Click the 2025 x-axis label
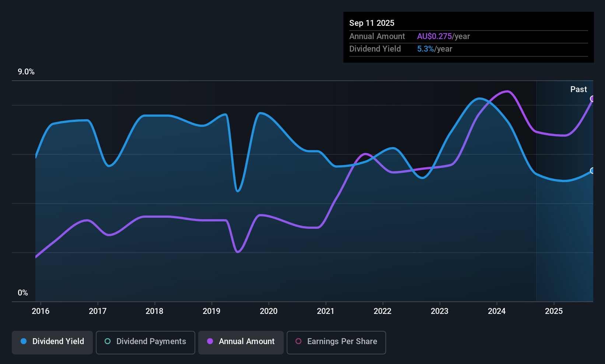Viewport: 605px width, 364px height. tap(554, 311)
